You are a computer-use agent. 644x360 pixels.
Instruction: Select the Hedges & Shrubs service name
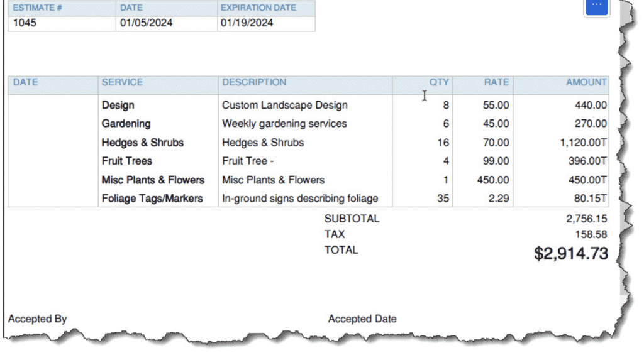[x=143, y=143]
